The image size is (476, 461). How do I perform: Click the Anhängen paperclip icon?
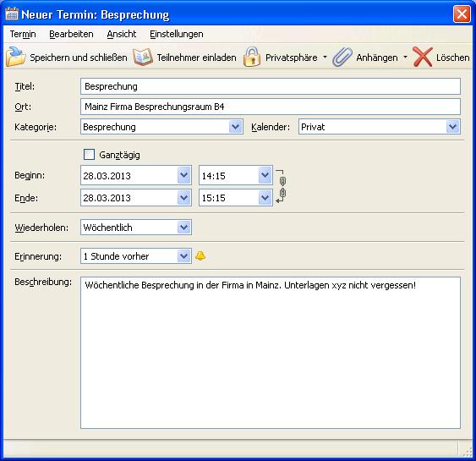342,57
